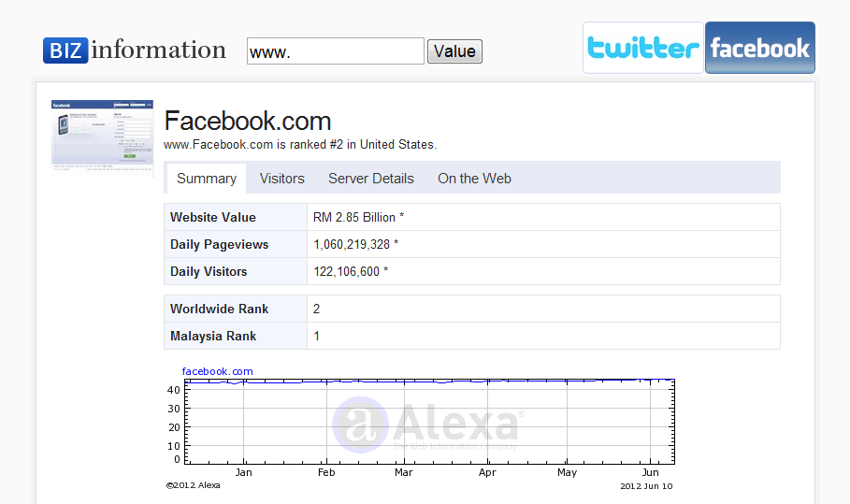Click the Daily Pageviews label
The height and width of the screenshot is (504, 850).
[219, 244]
